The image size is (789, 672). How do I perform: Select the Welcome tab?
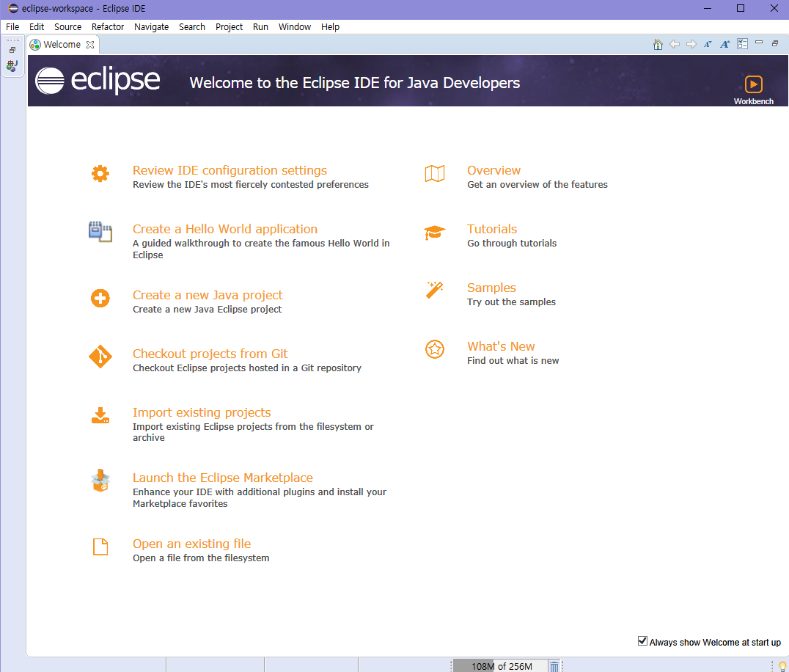[x=62, y=44]
